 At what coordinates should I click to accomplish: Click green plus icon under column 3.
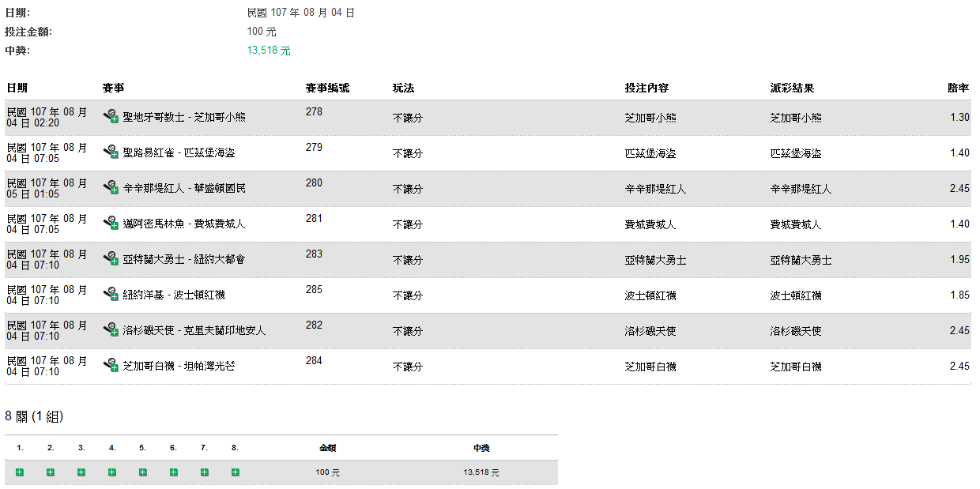[81, 472]
